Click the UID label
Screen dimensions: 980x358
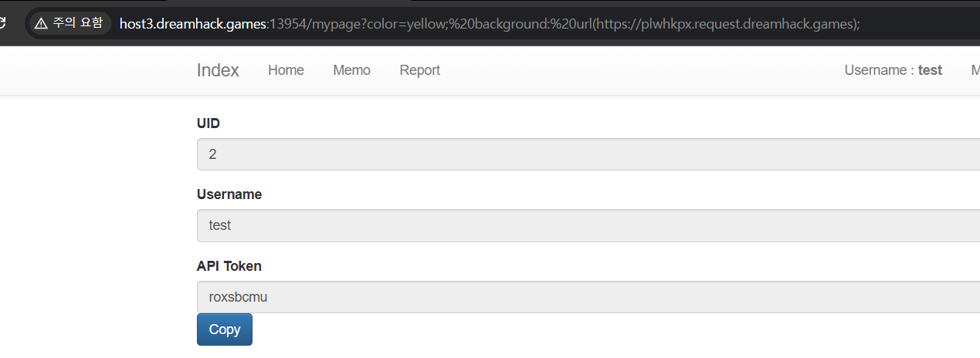(209, 123)
